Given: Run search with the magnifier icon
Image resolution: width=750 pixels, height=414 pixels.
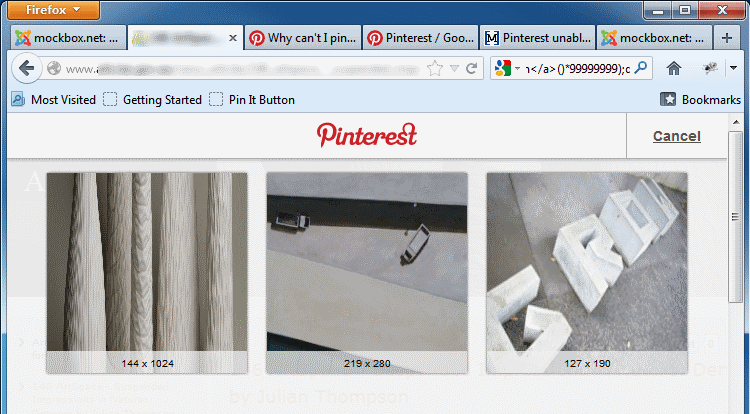Looking at the screenshot, I should (x=640, y=68).
